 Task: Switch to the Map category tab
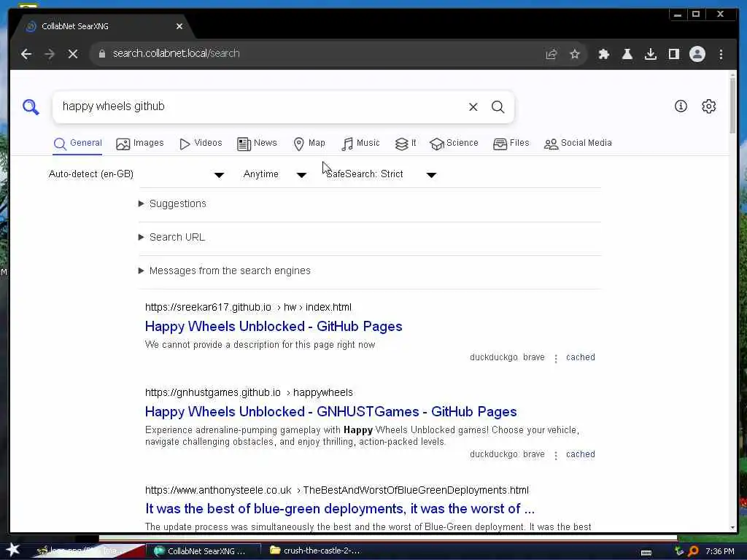pyautogui.click(x=309, y=144)
